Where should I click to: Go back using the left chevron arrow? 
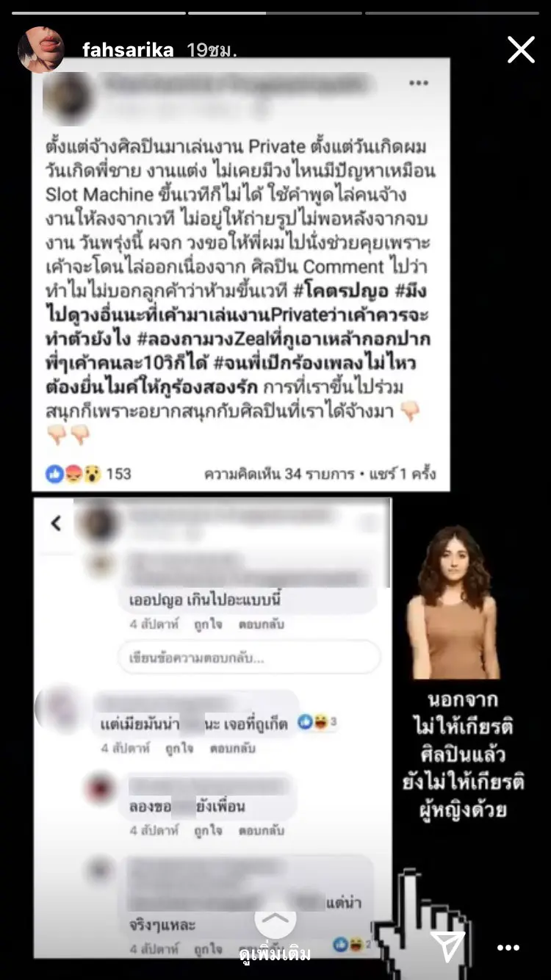click(x=56, y=523)
